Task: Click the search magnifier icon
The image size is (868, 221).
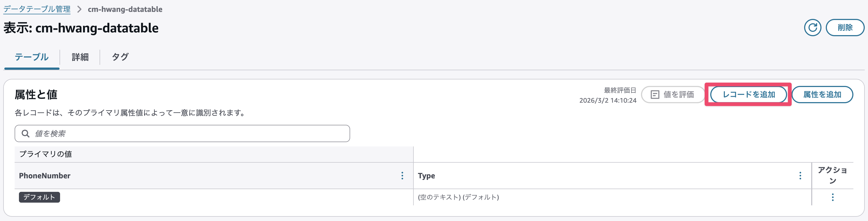Action: [26, 133]
